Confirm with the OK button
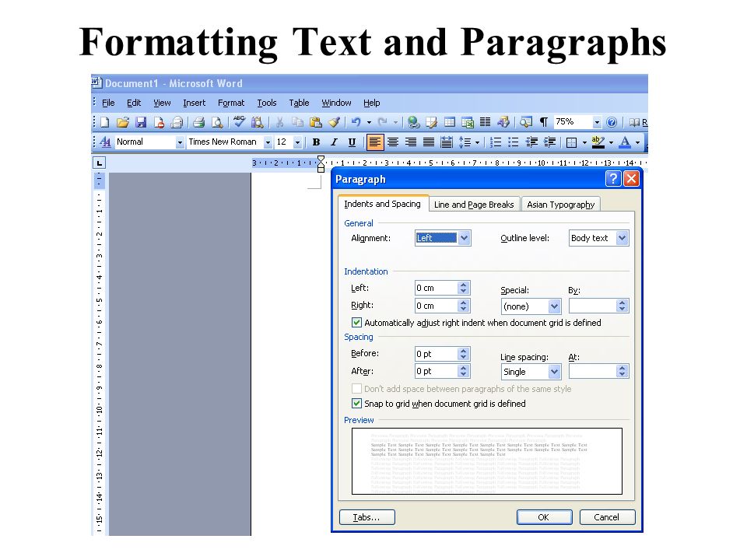Screen dimensions: 747x560 pyautogui.click(x=544, y=517)
